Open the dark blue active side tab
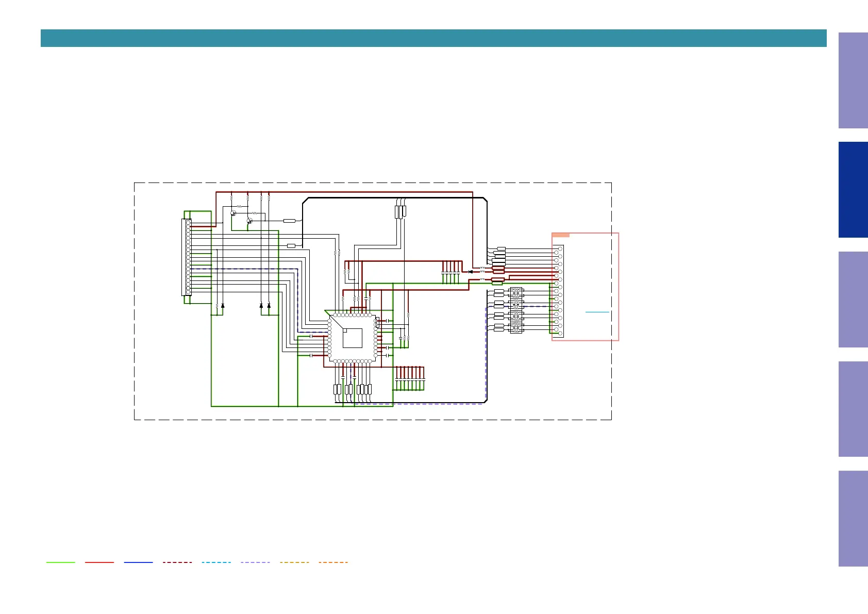Screen dimensions: 868x614 coord(853,190)
